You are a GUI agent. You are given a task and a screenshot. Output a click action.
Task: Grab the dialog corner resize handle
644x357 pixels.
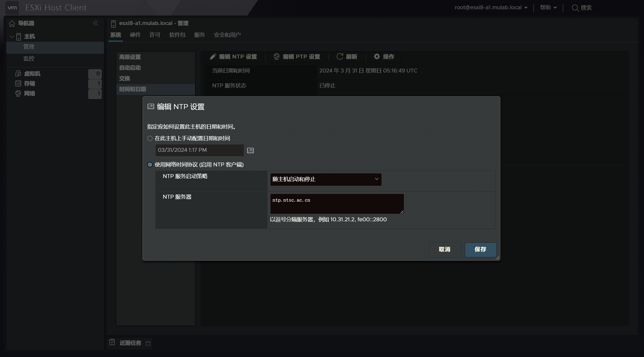497,258
